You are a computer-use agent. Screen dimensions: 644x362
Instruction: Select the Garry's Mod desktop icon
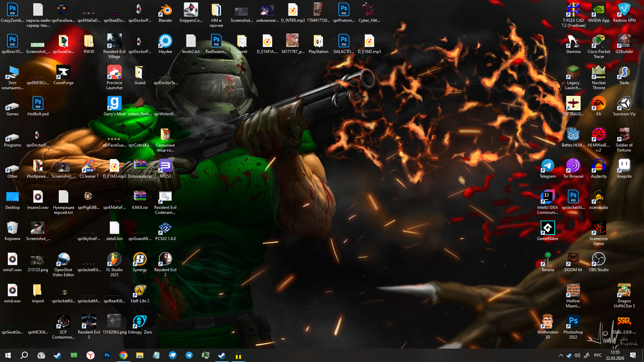[x=114, y=104]
